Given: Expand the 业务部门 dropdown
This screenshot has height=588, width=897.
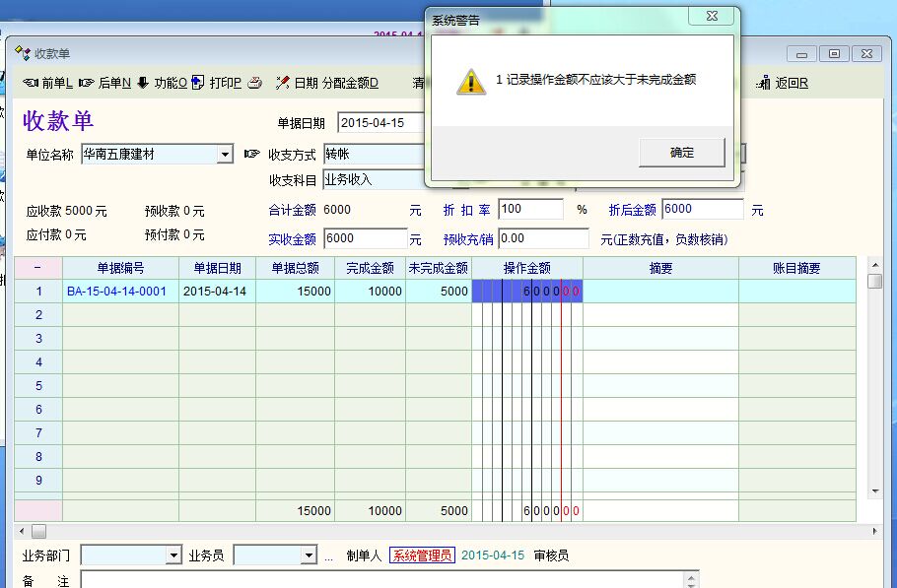Looking at the screenshot, I should click(x=173, y=555).
